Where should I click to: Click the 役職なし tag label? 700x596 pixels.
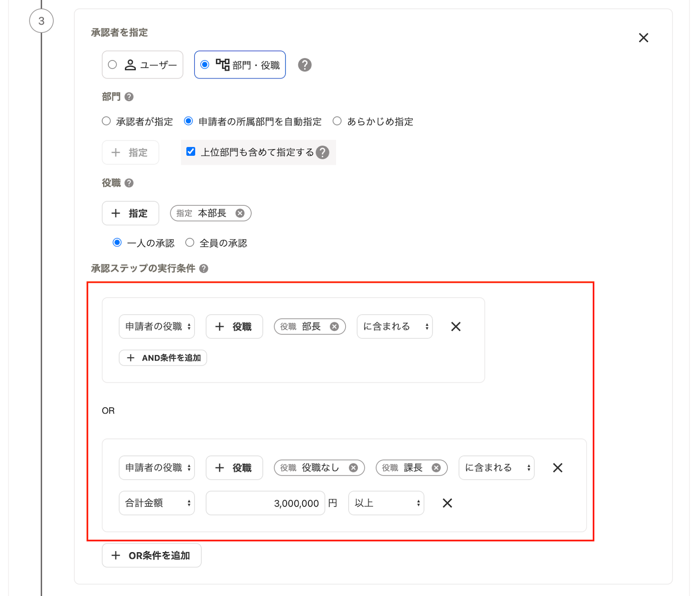pos(320,468)
